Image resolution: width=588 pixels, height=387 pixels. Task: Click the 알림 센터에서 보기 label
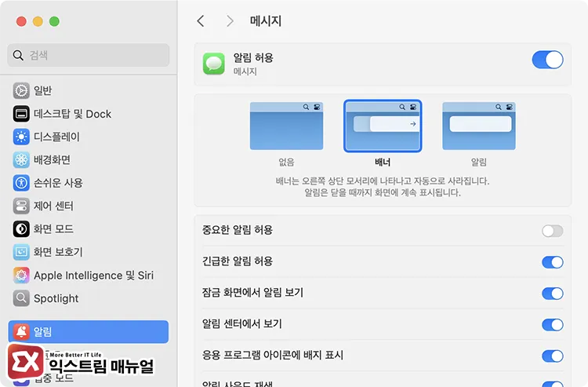tap(242, 323)
